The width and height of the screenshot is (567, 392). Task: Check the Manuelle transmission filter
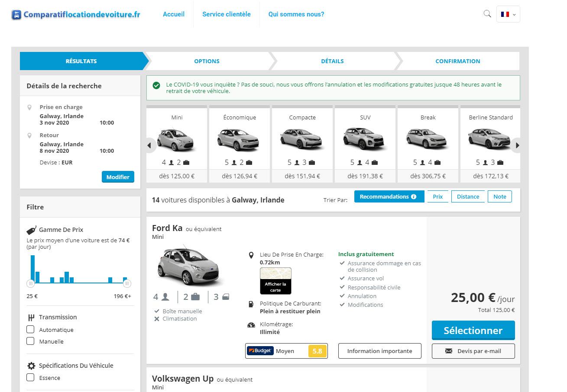tap(30, 341)
